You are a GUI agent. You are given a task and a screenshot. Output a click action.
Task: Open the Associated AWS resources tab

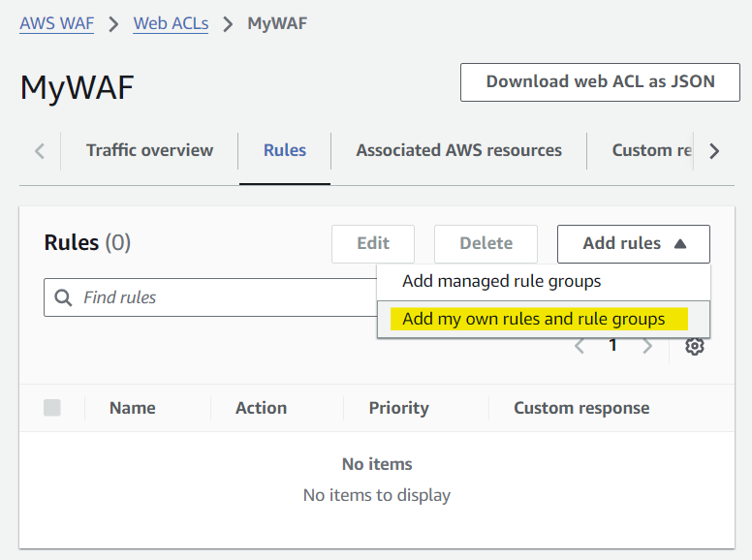pyautogui.click(x=458, y=150)
